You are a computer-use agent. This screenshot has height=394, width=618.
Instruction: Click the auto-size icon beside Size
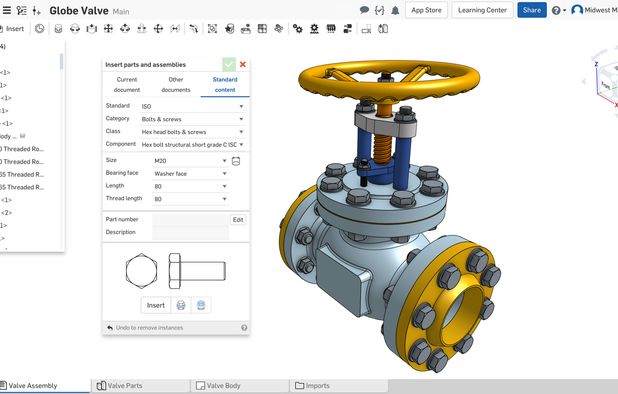pos(236,161)
